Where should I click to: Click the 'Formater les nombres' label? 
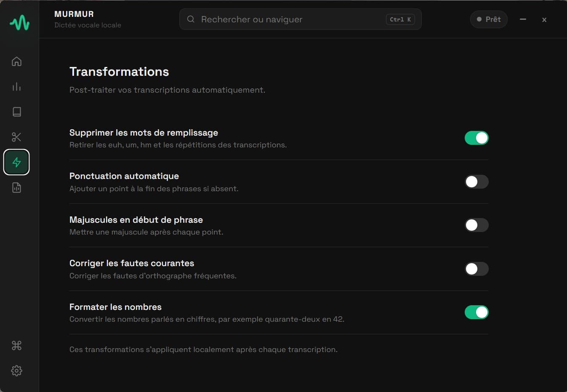click(115, 307)
